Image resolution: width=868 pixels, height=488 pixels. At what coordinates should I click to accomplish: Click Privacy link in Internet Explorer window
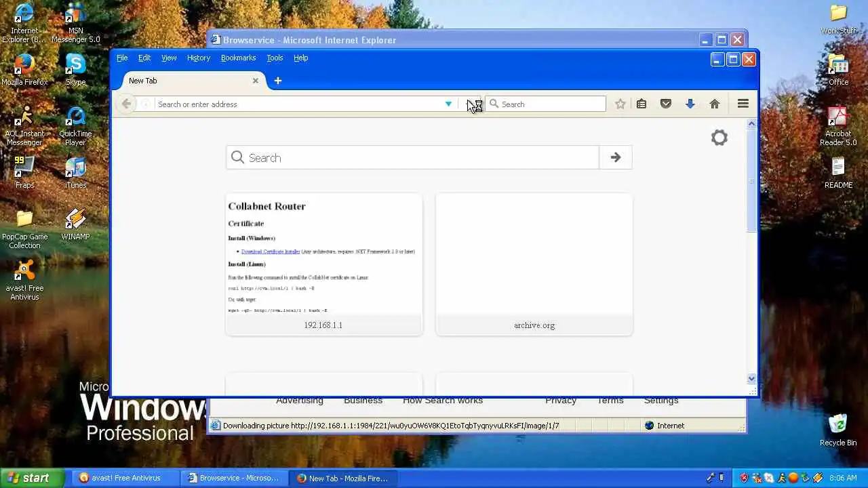click(561, 401)
